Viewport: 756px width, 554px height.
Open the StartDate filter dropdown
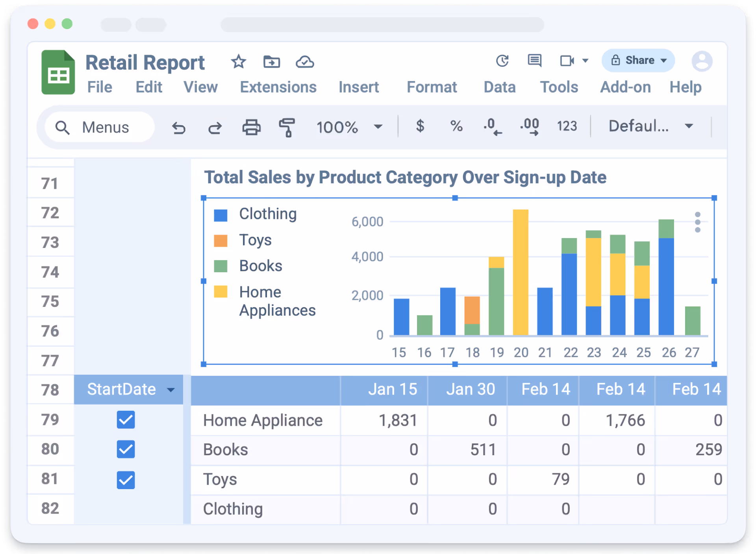[170, 390]
